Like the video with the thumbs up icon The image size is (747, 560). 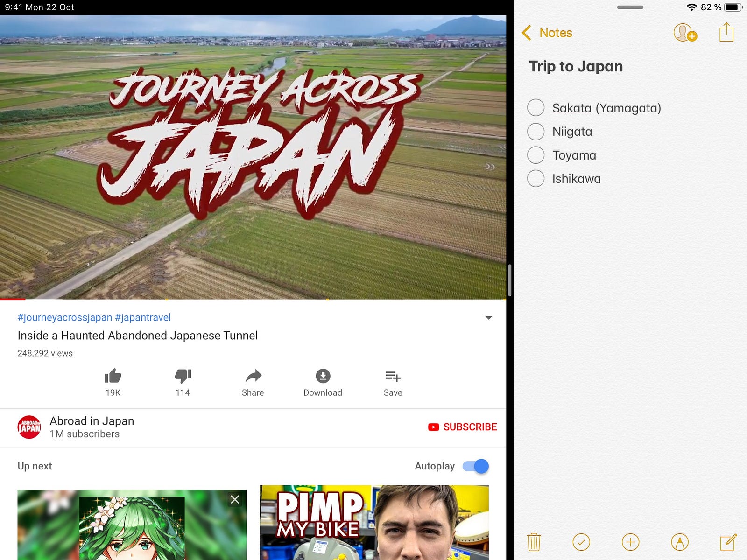[113, 376]
